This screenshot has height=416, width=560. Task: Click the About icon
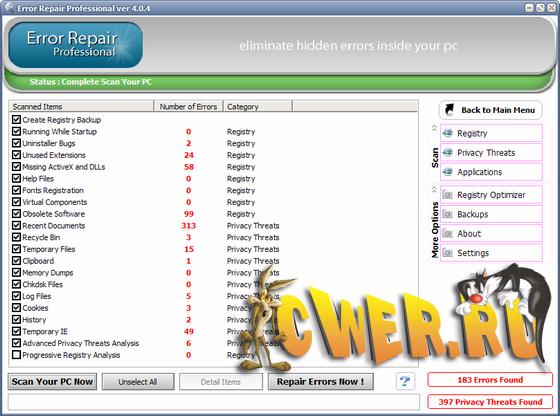click(x=448, y=234)
